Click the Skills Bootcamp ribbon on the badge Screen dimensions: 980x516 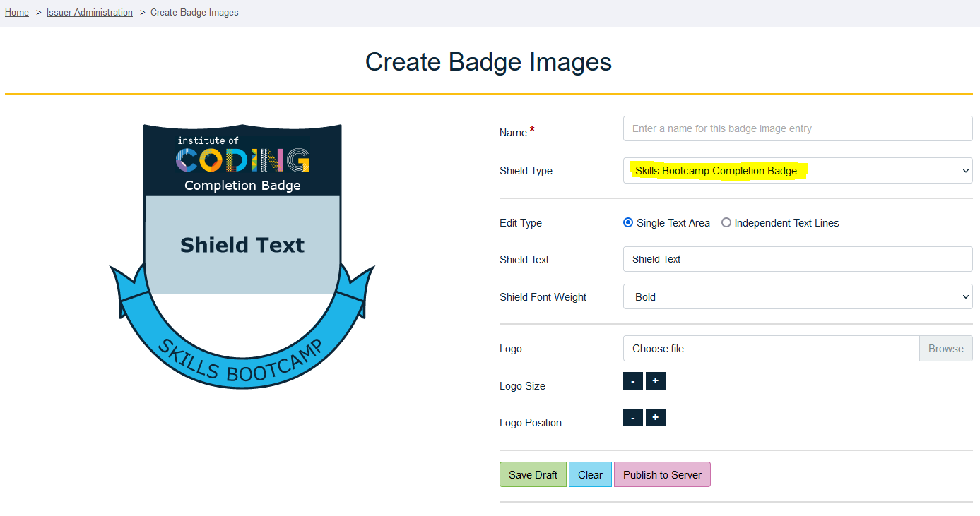[242, 361]
